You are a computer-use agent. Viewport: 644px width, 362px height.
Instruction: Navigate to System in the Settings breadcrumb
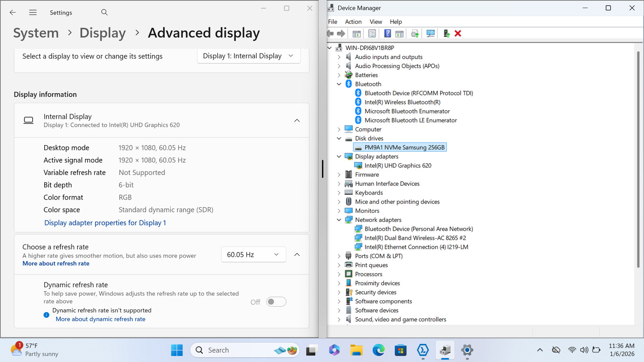(x=36, y=33)
